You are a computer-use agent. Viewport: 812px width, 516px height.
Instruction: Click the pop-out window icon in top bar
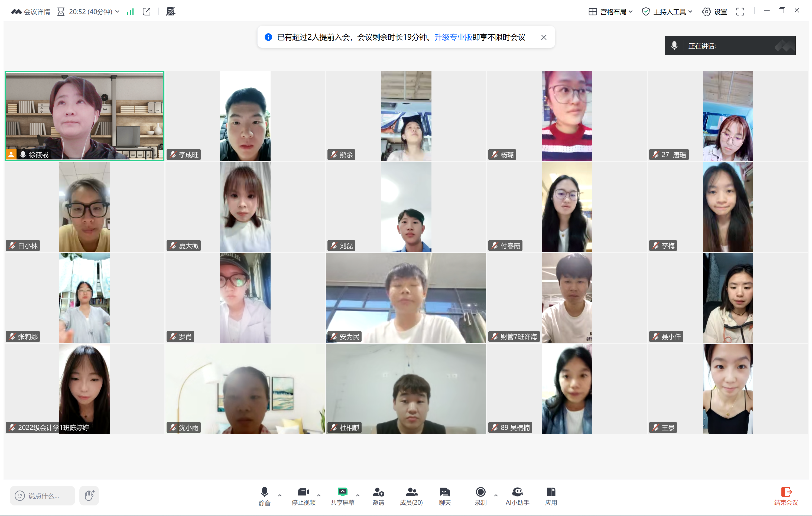click(x=147, y=12)
